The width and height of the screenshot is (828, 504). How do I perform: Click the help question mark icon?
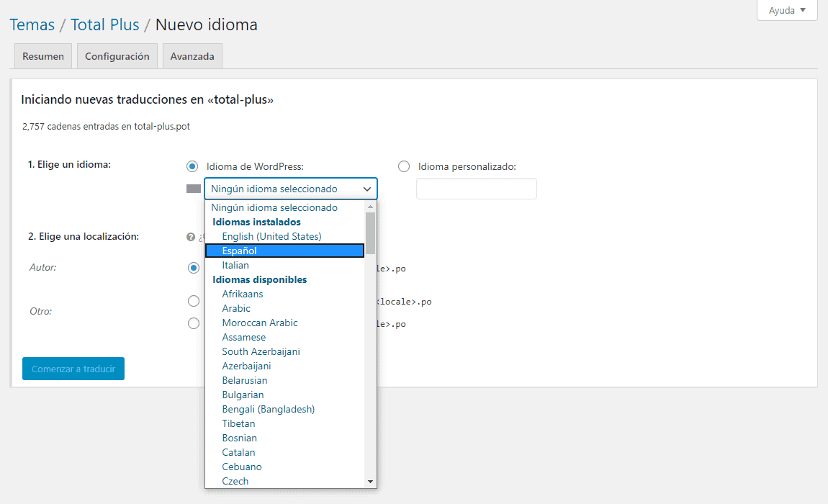point(191,237)
